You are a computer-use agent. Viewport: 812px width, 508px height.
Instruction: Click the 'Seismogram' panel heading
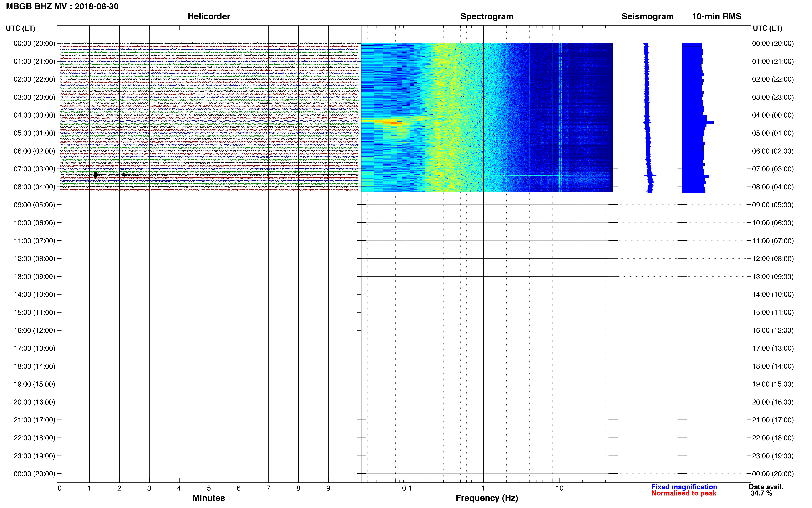(x=647, y=16)
